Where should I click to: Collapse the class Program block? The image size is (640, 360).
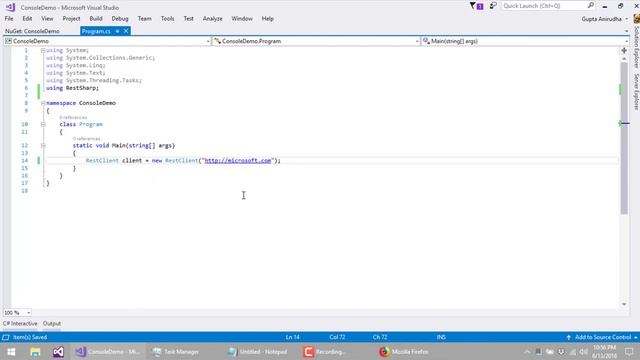click(x=43, y=124)
